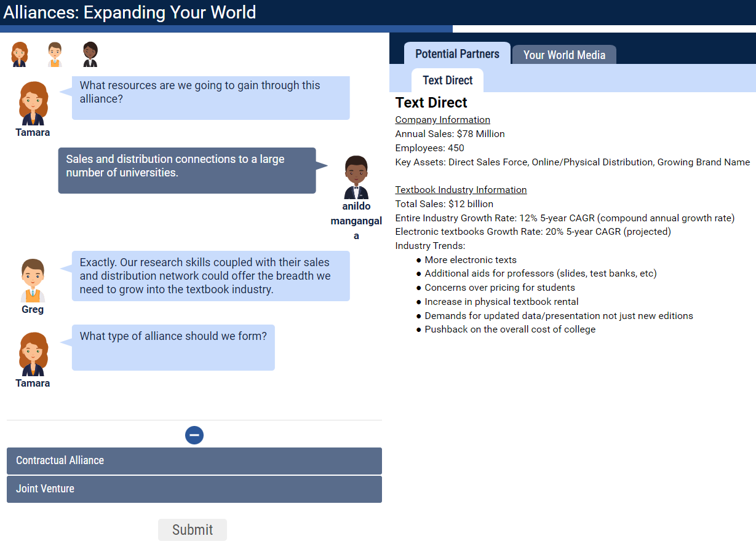Click Greg's 'Exactly. Our research skills' bubble

[x=210, y=276]
